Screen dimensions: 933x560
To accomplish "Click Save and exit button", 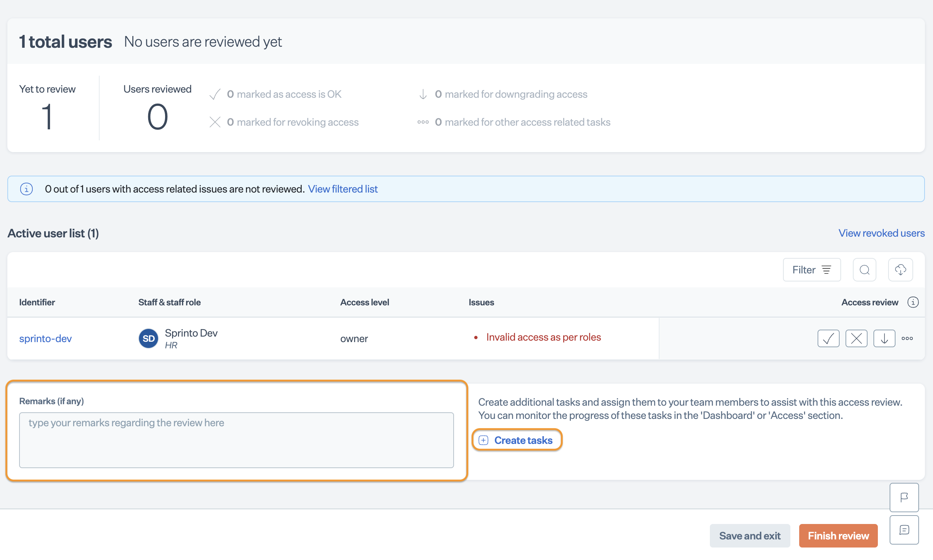I will [750, 535].
